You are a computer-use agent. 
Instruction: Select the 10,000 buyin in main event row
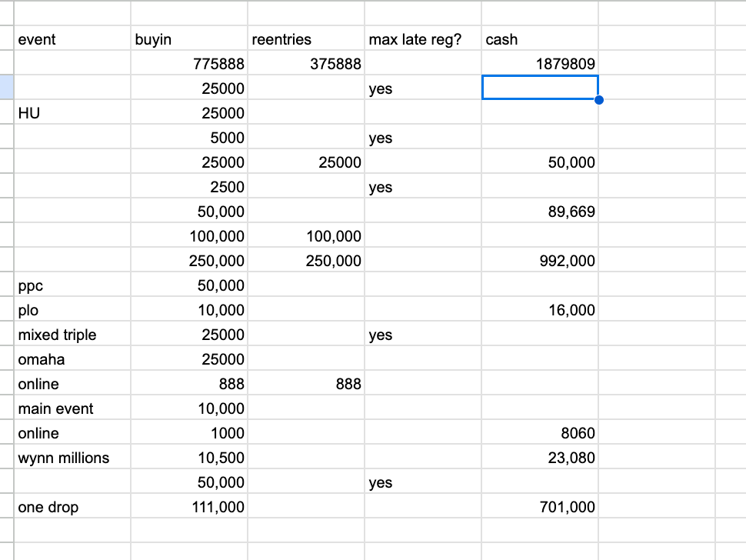click(189, 408)
